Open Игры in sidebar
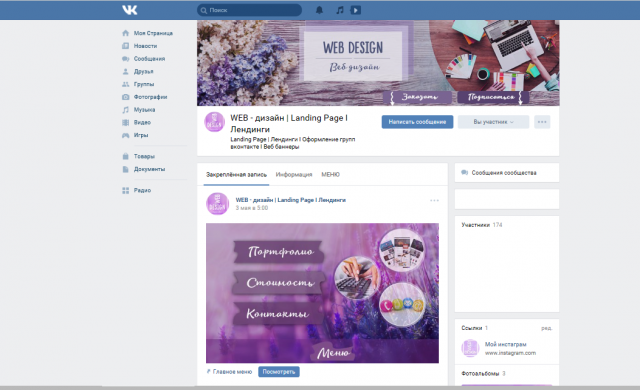 (141, 135)
